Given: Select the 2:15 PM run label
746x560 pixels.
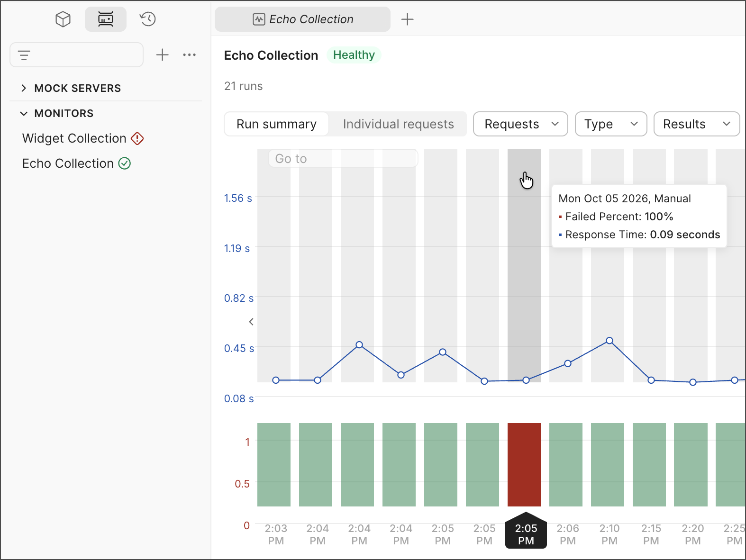Looking at the screenshot, I should coord(651,534).
